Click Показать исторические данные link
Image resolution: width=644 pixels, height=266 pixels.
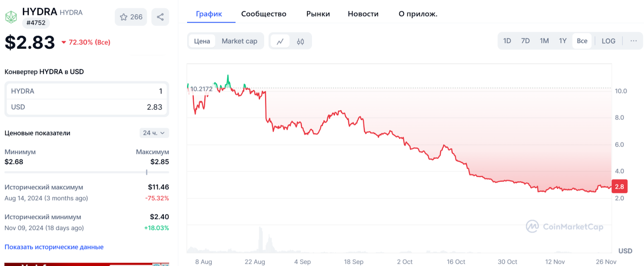tap(54, 247)
